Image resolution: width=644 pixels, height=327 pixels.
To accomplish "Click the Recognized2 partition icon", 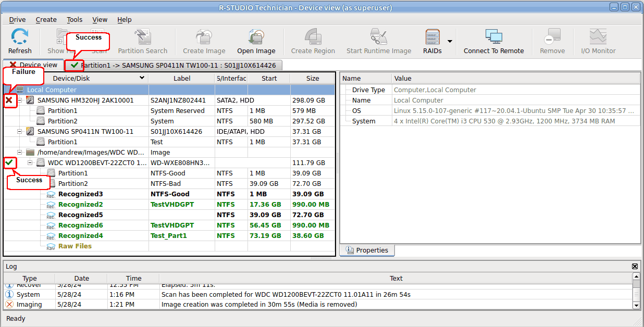I will 51,205.
